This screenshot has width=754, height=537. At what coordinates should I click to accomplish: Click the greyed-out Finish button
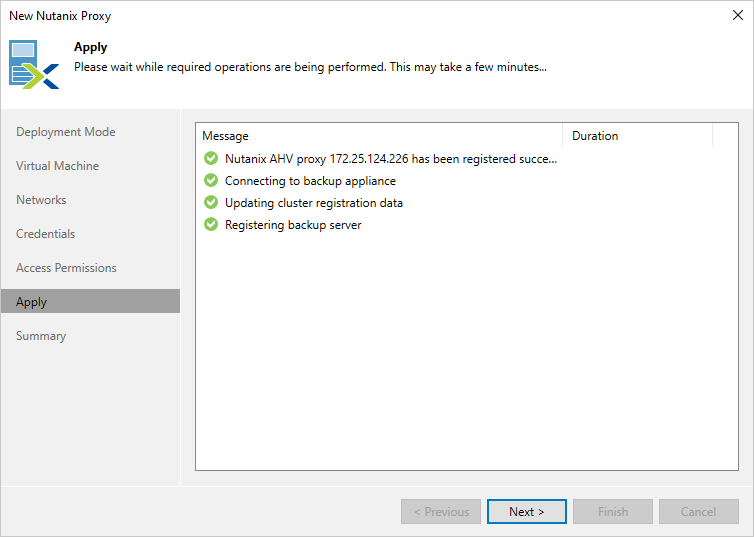click(613, 512)
